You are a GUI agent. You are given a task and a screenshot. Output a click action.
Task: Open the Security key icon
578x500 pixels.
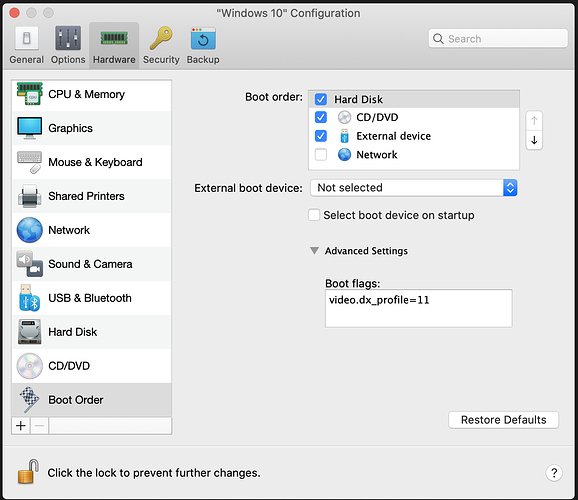click(161, 38)
